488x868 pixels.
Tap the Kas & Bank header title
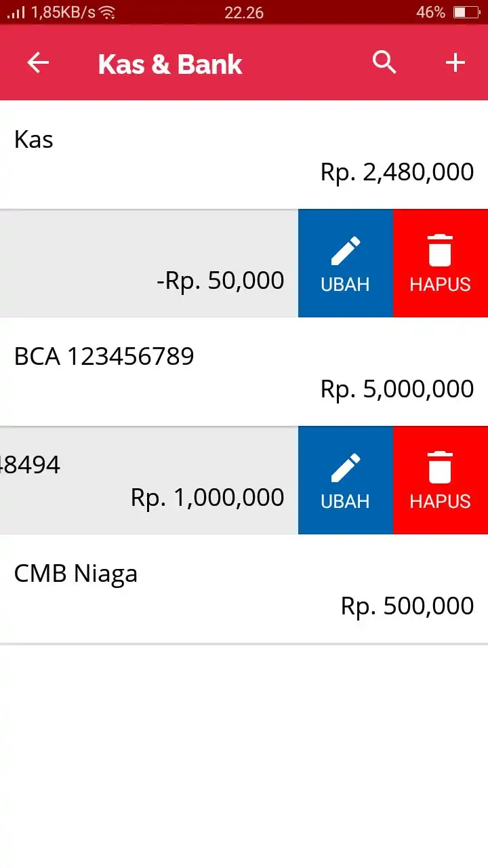click(x=170, y=64)
